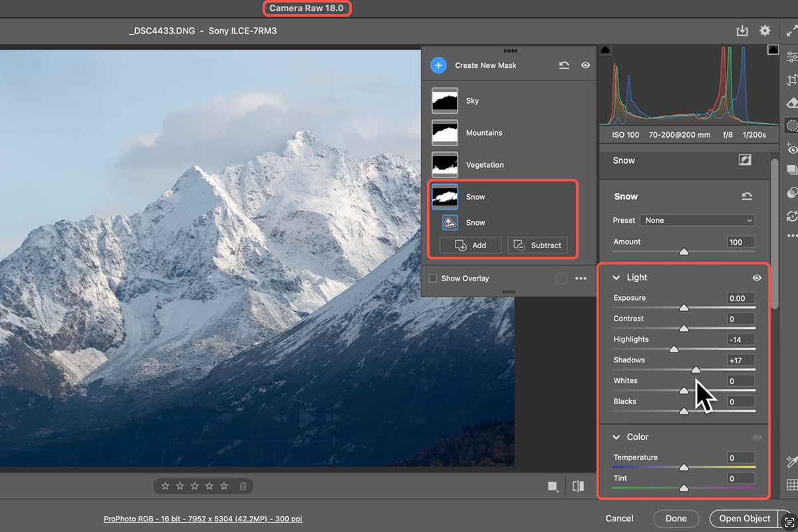This screenshot has width=798, height=532.
Task: Open the Red Eye removal tool
Action: coord(791,148)
